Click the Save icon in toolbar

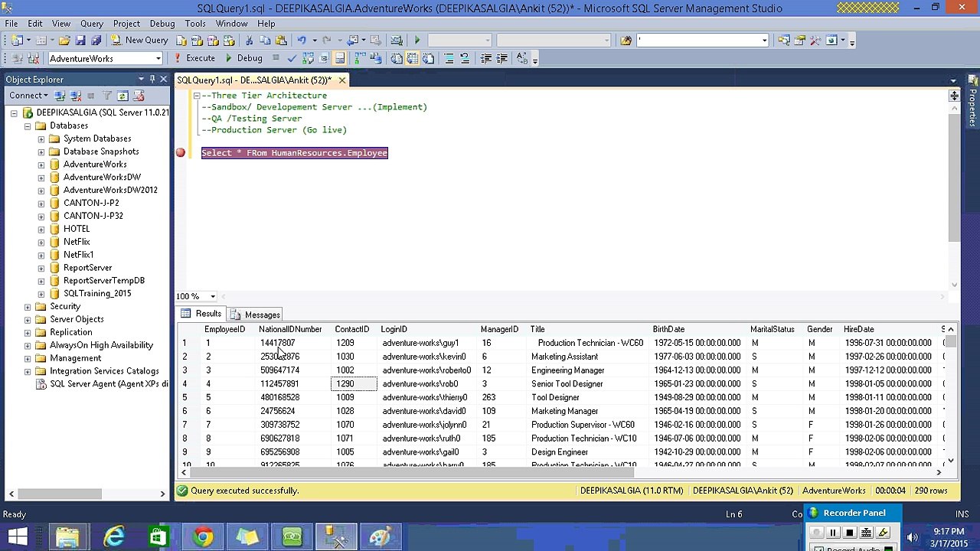pyautogui.click(x=80, y=40)
